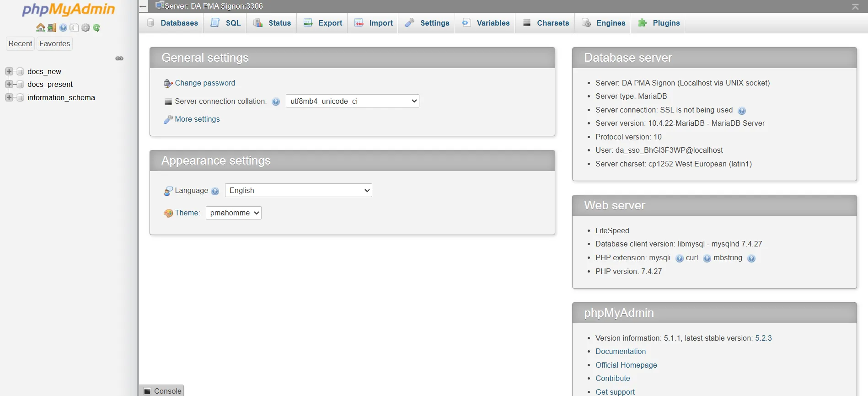Click help icon after mysqli extension
The image size is (868, 396).
pyautogui.click(x=680, y=258)
